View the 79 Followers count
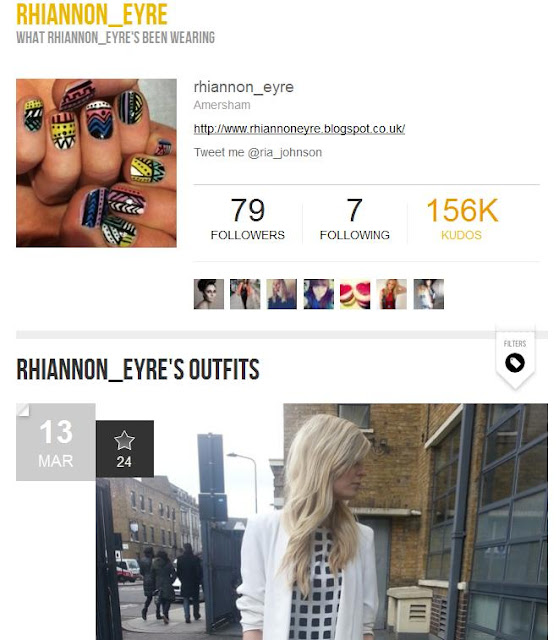This screenshot has width=559, height=640. pyautogui.click(x=248, y=219)
